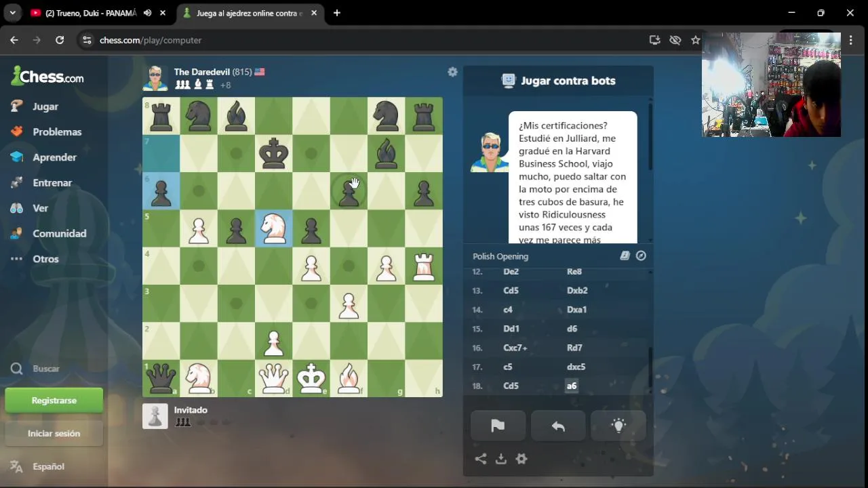Image resolution: width=868 pixels, height=488 pixels.
Task: Click the Invitado player avatar
Action: coord(155,416)
